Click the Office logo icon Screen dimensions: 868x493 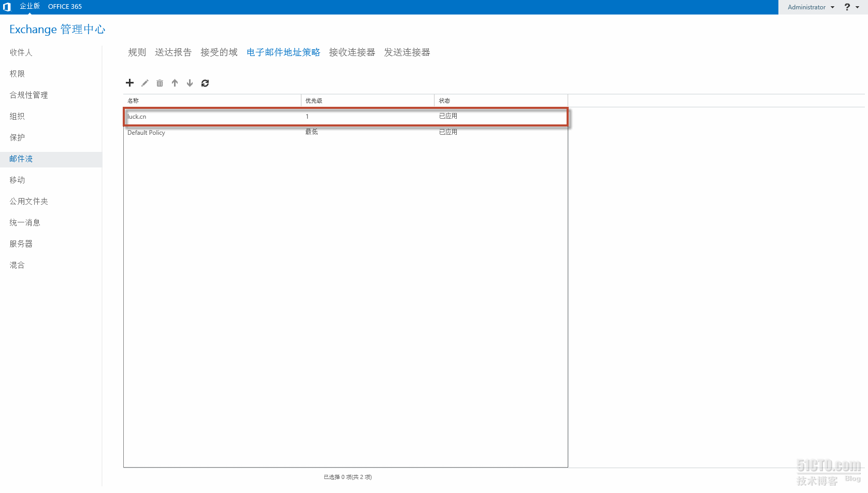(7, 7)
